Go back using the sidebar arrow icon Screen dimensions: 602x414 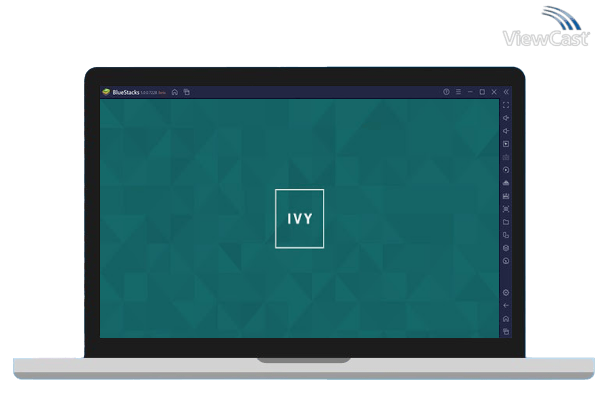tap(506, 306)
